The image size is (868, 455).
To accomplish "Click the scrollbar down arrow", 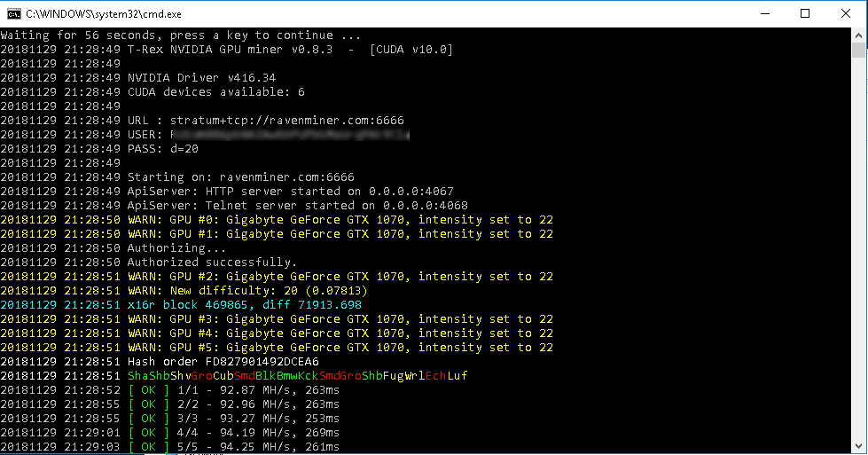I will [858, 446].
